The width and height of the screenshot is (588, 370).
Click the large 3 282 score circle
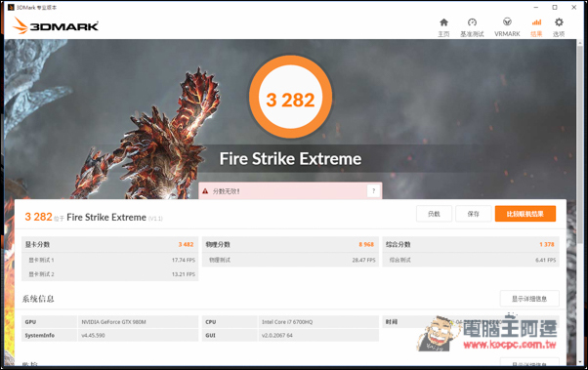[290, 97]
